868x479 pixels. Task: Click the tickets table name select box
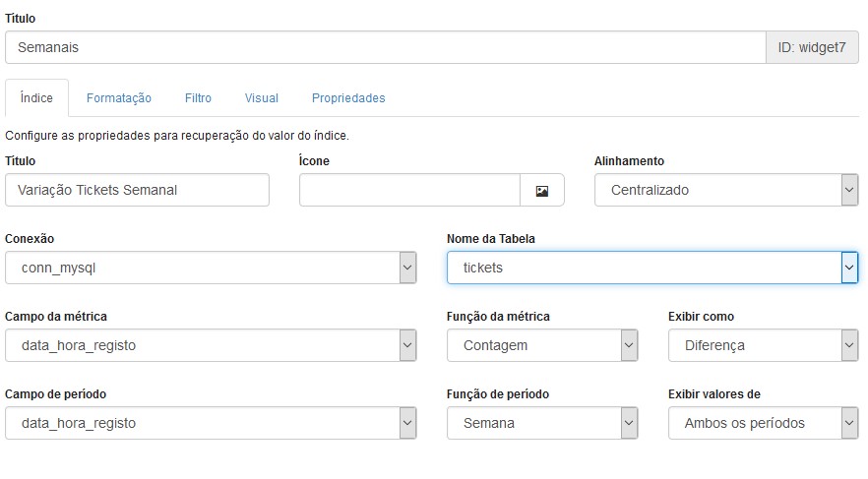click(x=652, y=268)
